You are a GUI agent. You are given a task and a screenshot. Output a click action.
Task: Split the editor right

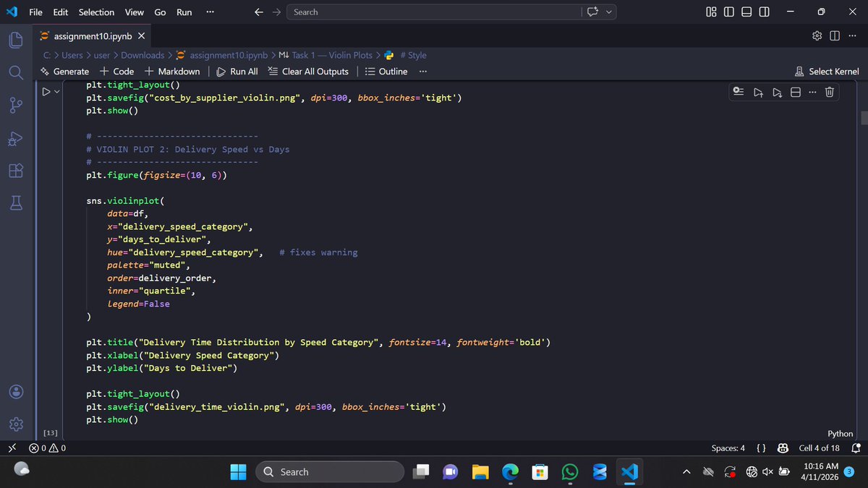(x=835, y=36)
